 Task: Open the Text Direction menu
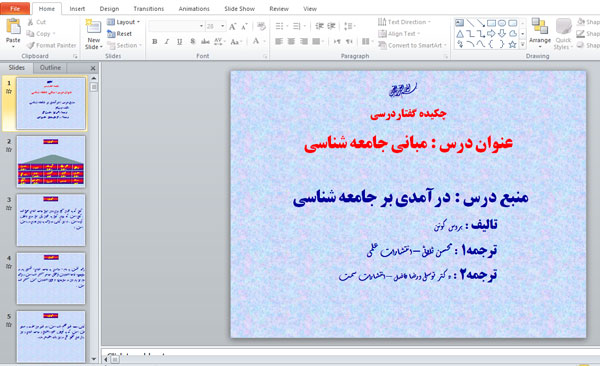(404, 22)
